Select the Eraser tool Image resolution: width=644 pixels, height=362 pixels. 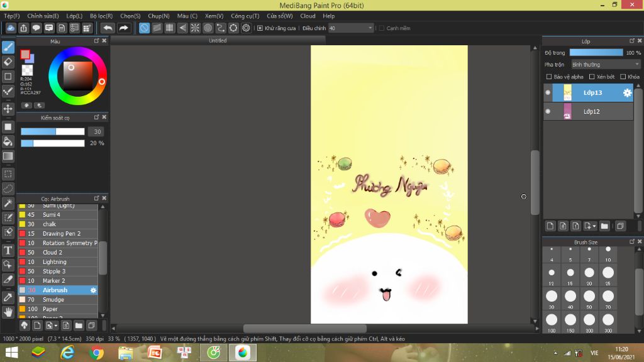pos(8,62)
